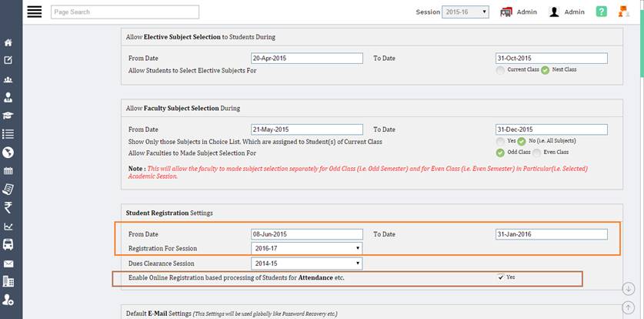Open the Session dropdown in header

click(x=465, y=12)
